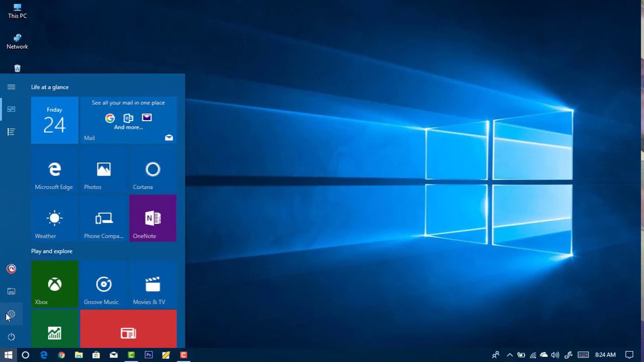Open File Explorer from Start menu sidebar
Viewport: 644px width, 362px height.
click(11, 292)
